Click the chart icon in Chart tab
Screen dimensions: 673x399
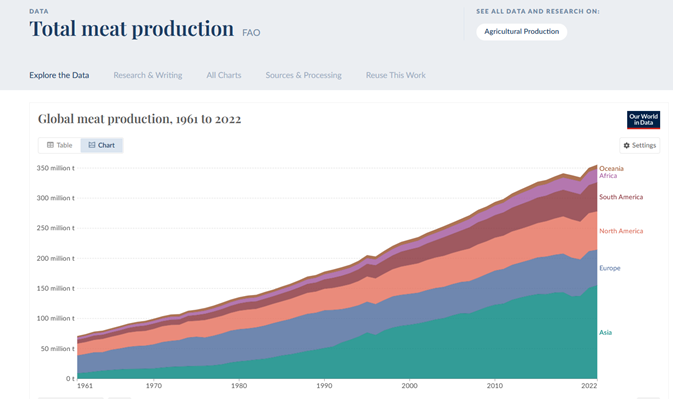[92, 145]
